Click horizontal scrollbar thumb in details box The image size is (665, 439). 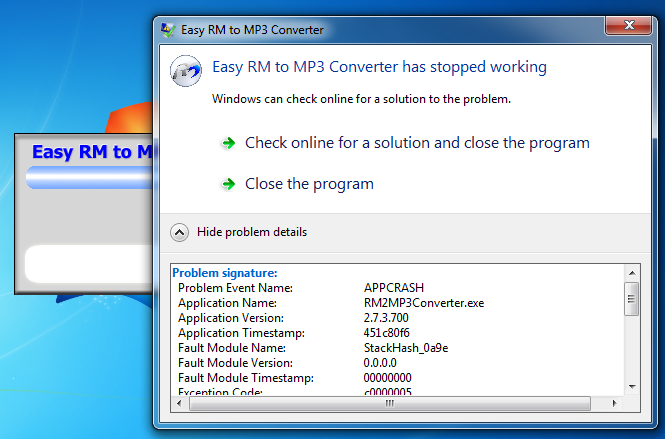click(x=390, y=403)
